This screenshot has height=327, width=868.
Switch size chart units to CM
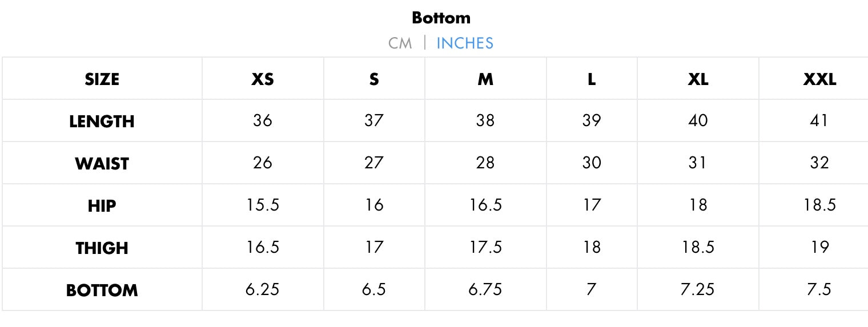[x=400, y=43]
